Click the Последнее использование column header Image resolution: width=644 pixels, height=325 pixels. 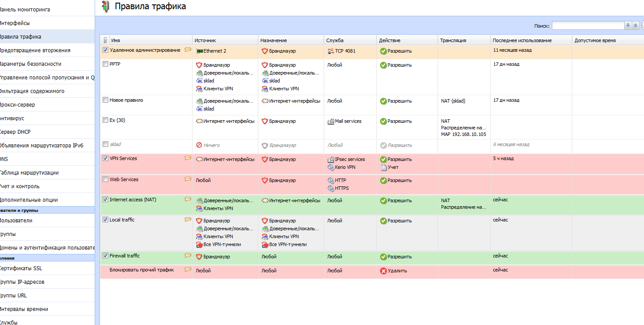click(531, 40)
